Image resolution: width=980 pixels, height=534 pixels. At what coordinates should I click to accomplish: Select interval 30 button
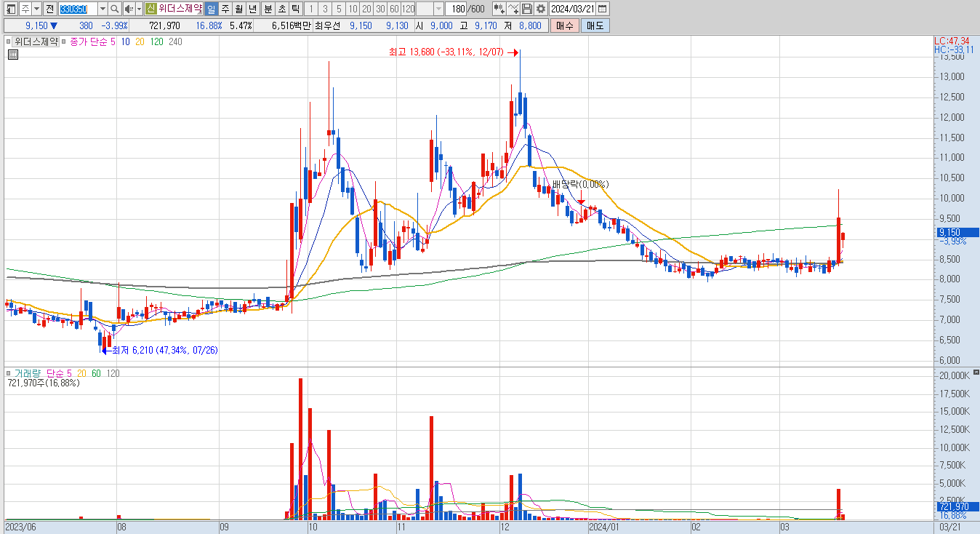coord(379,9)
